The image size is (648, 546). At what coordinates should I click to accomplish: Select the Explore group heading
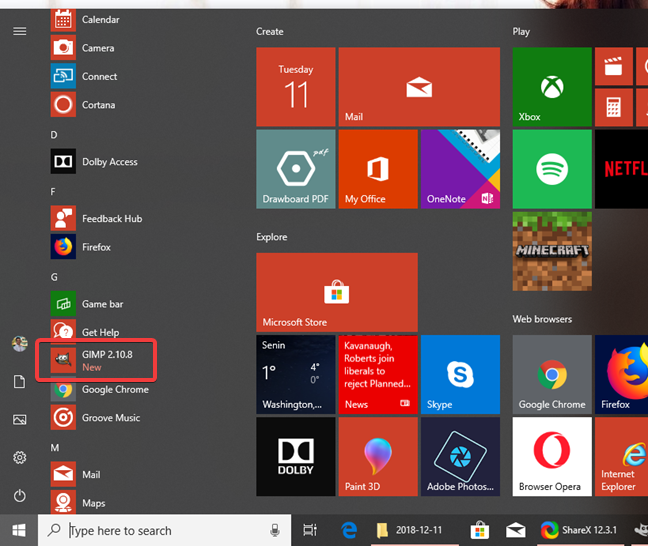tap(272, 237)
